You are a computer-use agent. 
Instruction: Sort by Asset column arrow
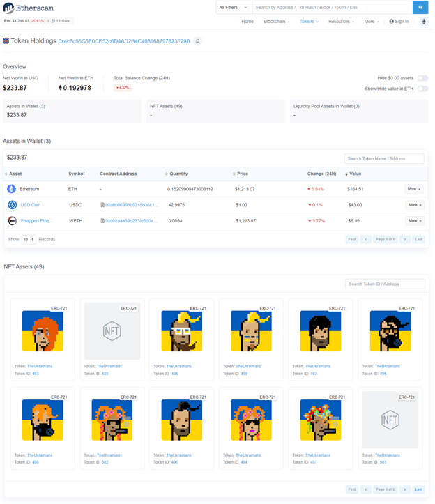coord(6,174)
